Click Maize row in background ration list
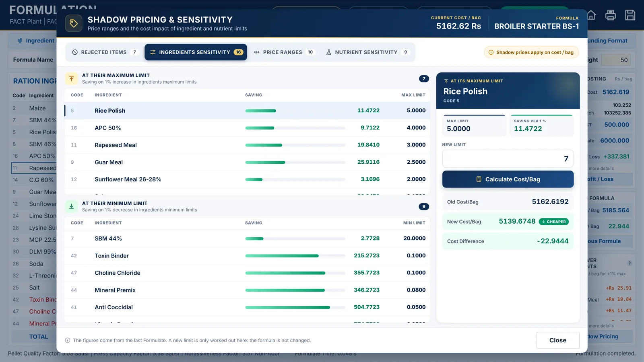644x362 pixels. [34, 108]
